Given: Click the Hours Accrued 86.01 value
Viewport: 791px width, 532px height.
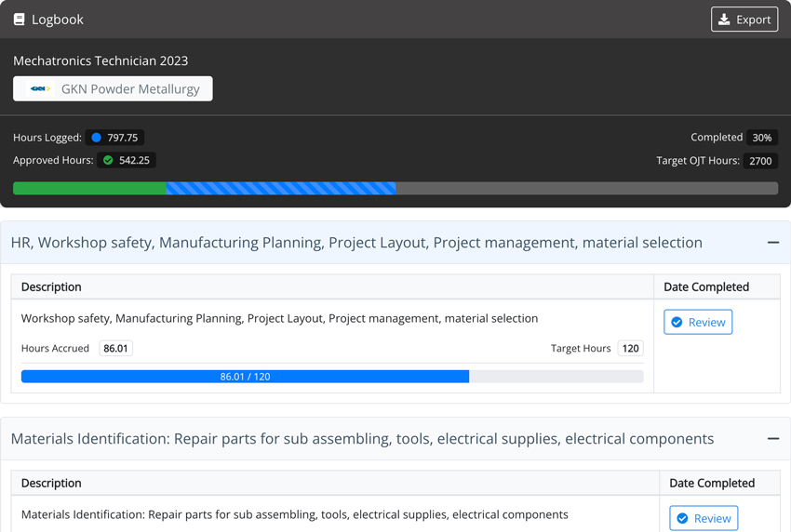Looking at the screenshot, I should 116,349.
